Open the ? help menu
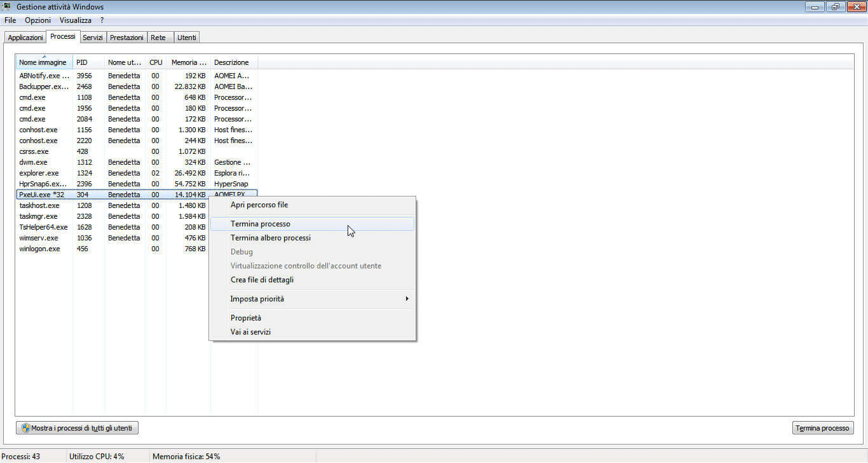Screen dimensions: 868x463 click(x=102, y=20)
